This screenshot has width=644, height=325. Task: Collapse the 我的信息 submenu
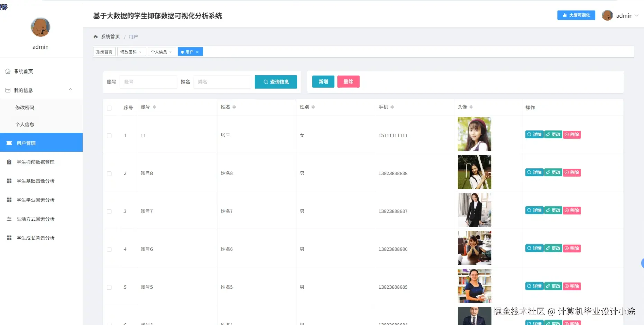pyautogui.click(x=71, y=89)
